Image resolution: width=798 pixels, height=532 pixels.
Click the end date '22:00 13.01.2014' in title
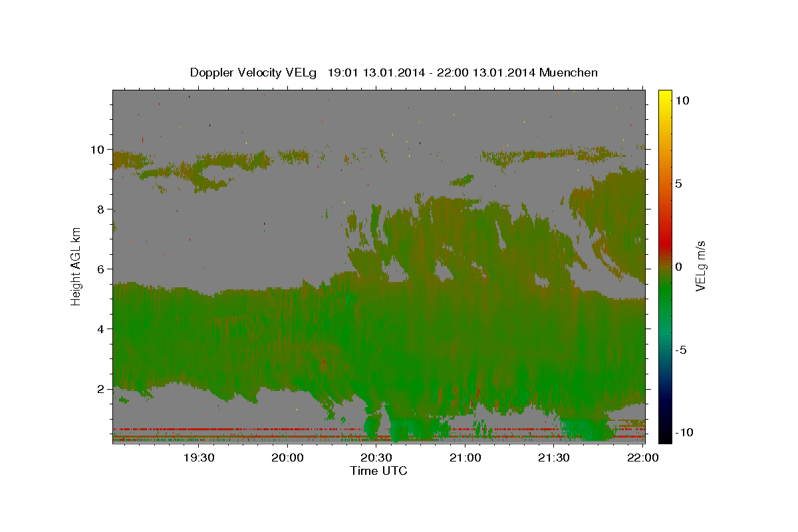click(487, 72)
